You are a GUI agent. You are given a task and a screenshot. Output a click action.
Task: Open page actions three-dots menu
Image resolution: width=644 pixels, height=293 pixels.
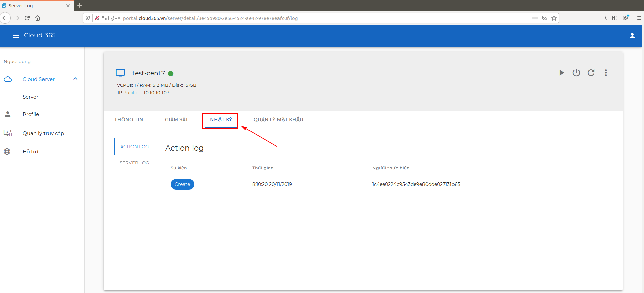point(535,18)
